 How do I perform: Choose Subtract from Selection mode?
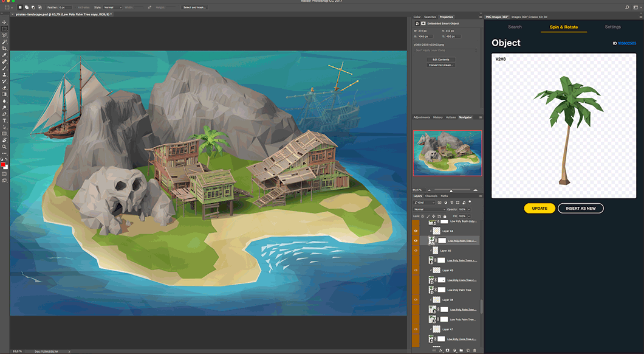[33, 7]
